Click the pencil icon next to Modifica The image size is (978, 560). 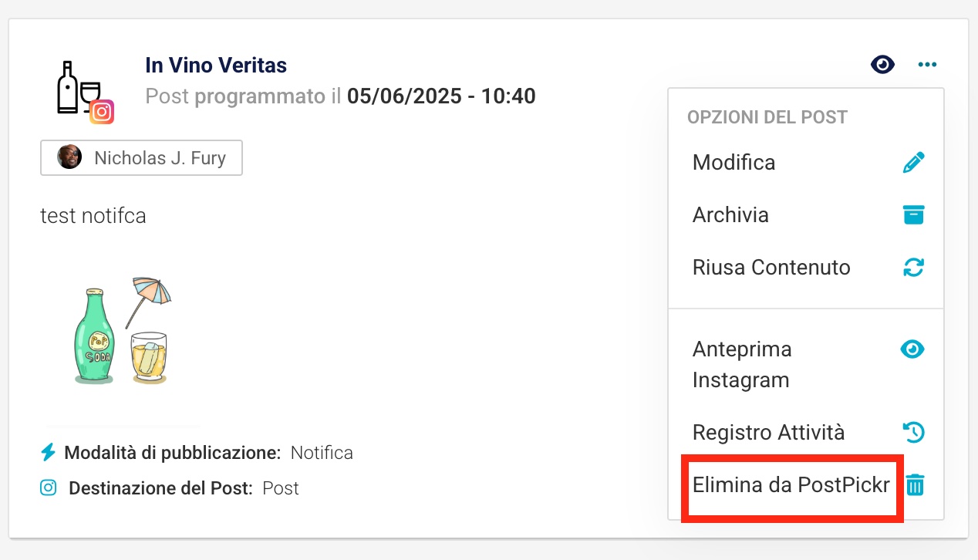coord(913,163)
